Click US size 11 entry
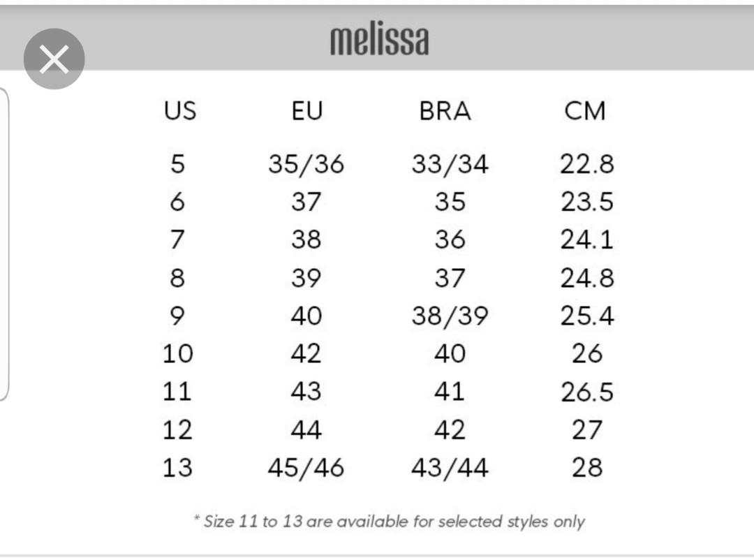The image size is (754, 560). click(x=177, y=392)
